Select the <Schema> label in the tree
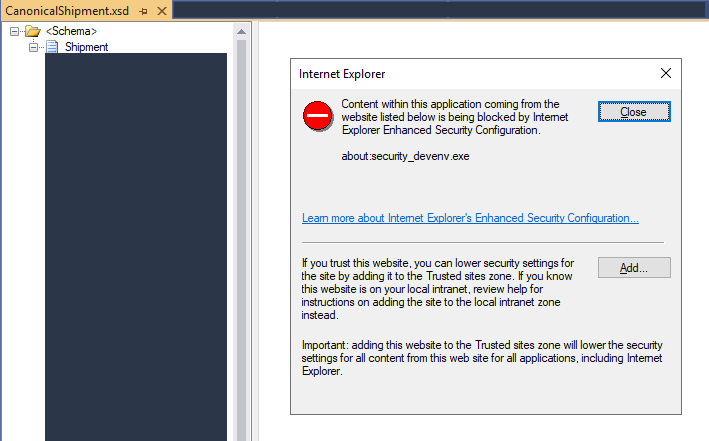709x441 pixels. [71, 32]
